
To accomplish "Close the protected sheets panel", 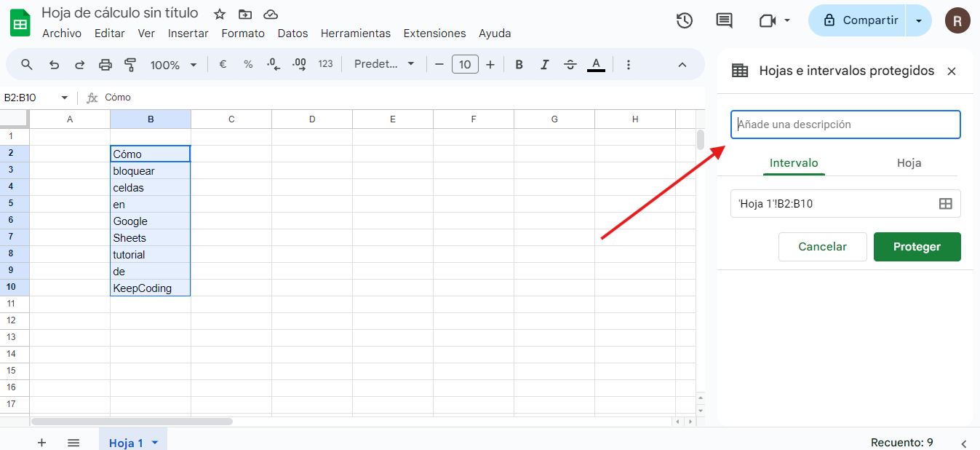I will (x=952, y=71).
